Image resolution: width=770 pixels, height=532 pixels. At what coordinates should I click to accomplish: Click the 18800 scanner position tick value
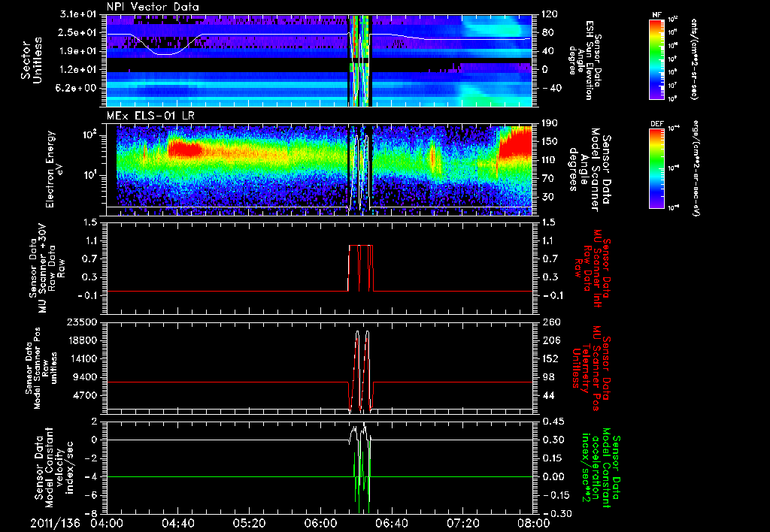83,340
